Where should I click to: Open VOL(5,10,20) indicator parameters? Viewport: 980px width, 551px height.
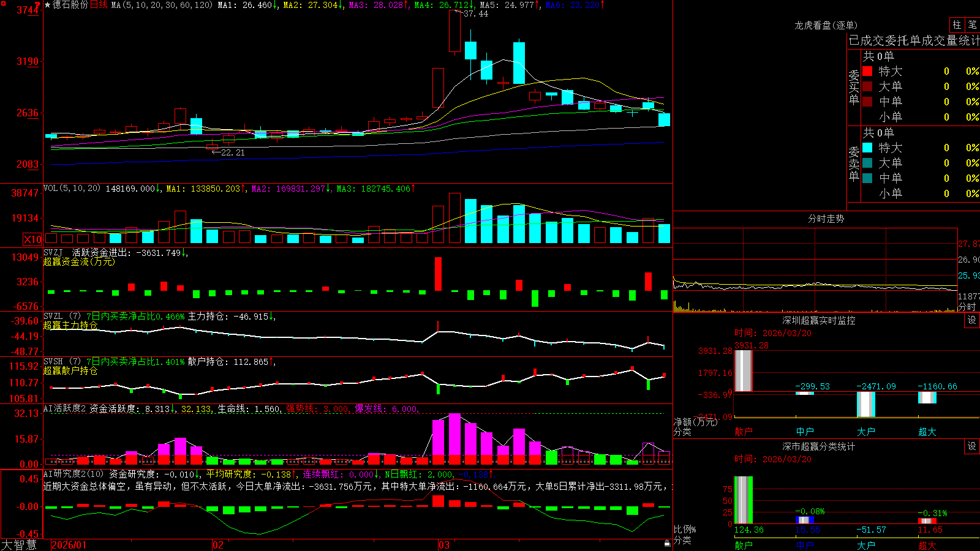point(72,189)
